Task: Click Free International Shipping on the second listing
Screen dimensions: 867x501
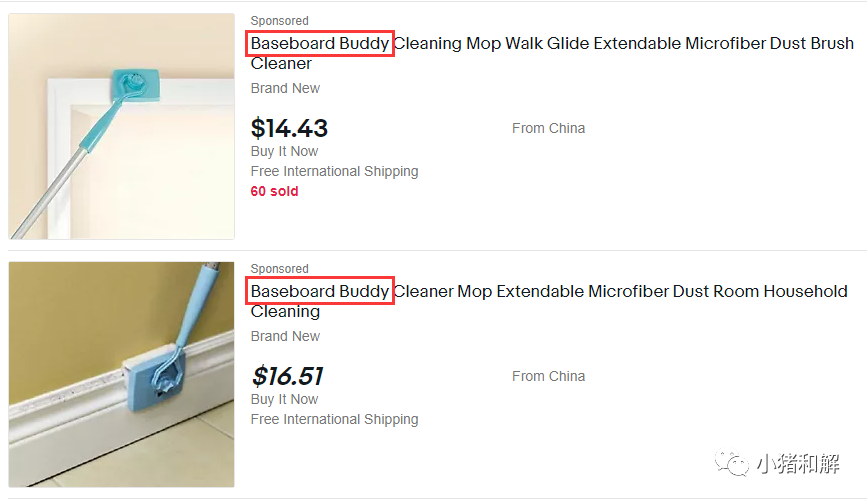Action: coord(335,419)
